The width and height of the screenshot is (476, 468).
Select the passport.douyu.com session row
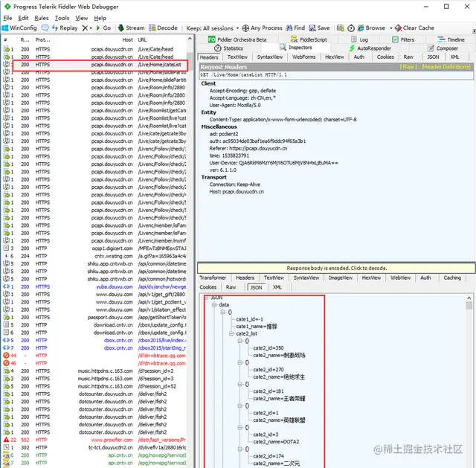tap(94, 318)
